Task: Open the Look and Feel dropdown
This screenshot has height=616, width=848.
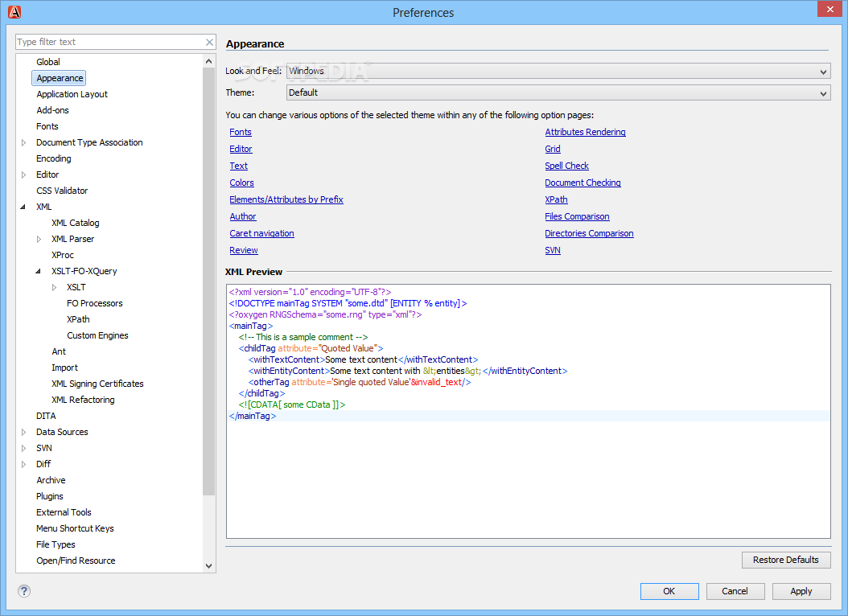Action: tap(558, 71)
